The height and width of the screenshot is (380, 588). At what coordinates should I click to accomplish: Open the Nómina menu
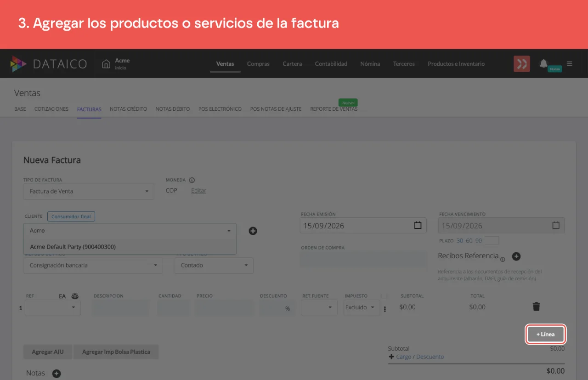370,64
